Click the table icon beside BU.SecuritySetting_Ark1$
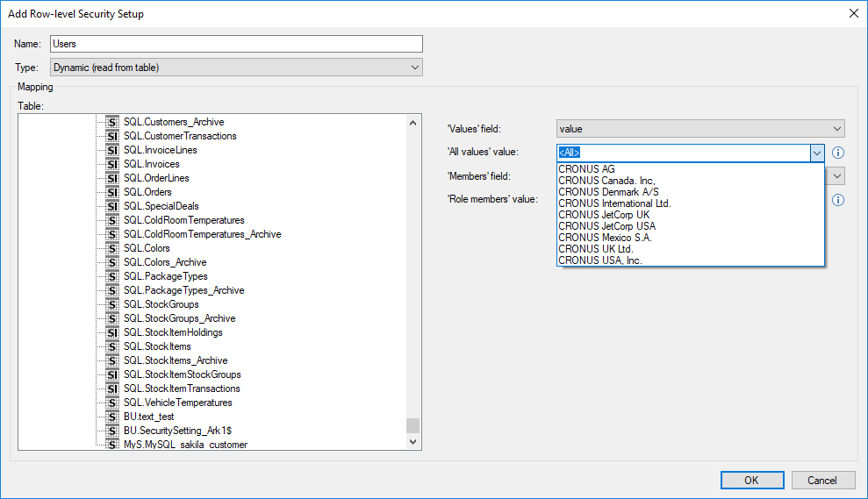Screen dimensions: 868x499 tap(112, 431)
